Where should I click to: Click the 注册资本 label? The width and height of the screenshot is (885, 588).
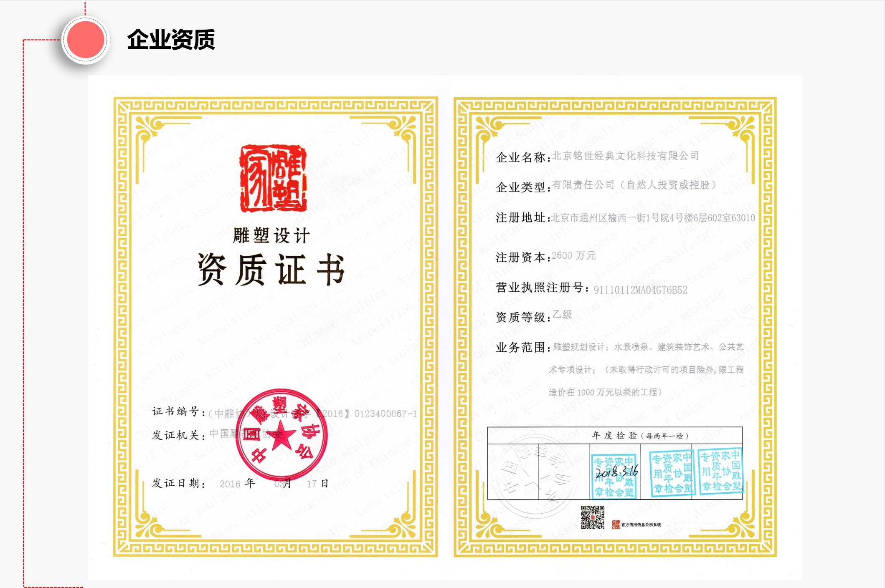520,257
